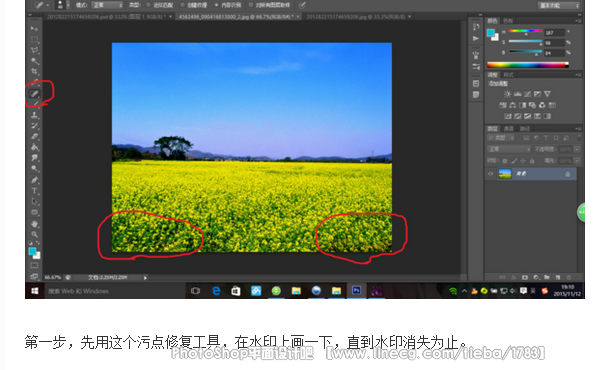
Task: Click the color spectrum ramp in Color panel
Action: (528, 65)
